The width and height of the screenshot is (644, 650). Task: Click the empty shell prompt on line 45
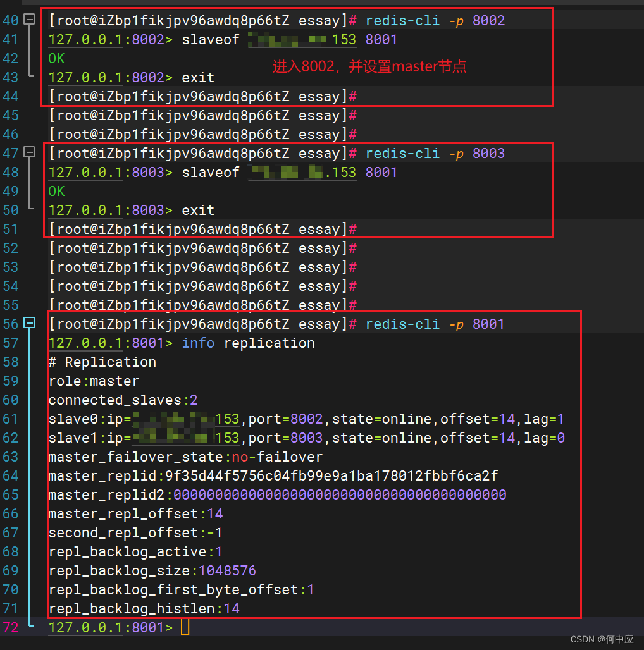[x=202, y=115]
